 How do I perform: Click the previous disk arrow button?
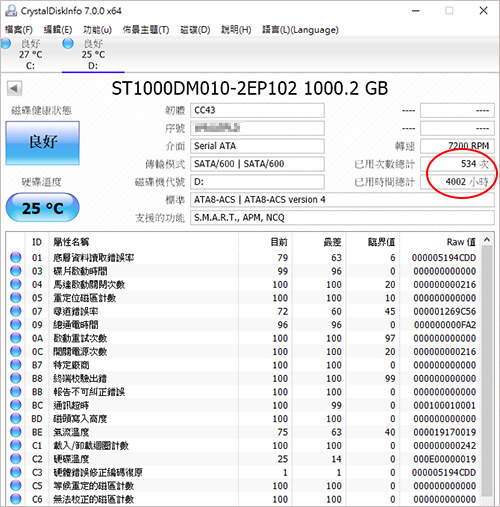14,89
